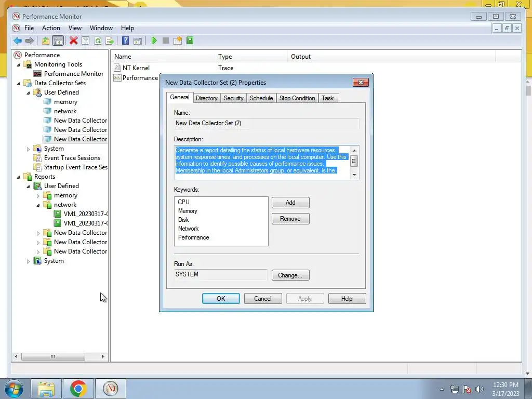Switch to the Stop Condition tab
The width and height of the screenshot is (532, 399).
(x=297, y=98)
